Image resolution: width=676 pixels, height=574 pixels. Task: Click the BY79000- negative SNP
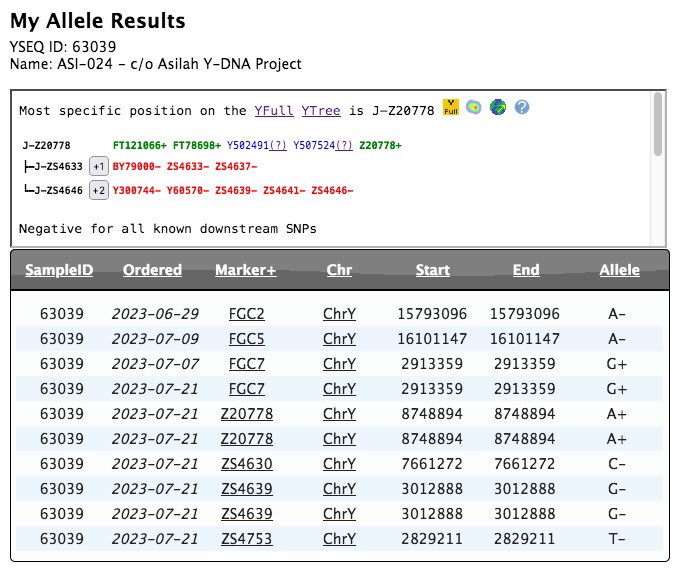tap(137, 166)
